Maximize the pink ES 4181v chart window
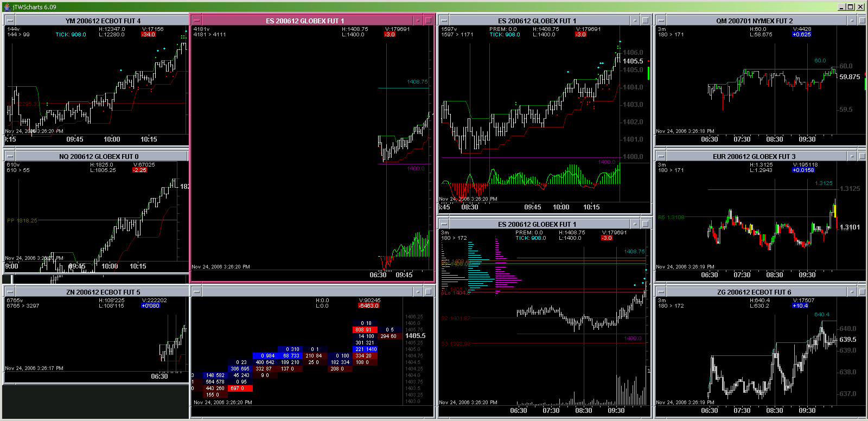 pyautogui.click(x=428, y=20)
